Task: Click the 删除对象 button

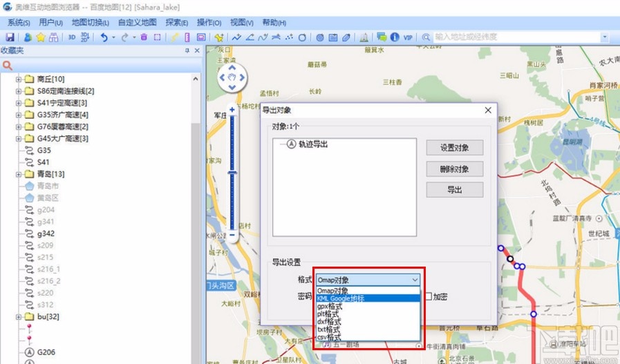Action: click(x=454, y=169)
